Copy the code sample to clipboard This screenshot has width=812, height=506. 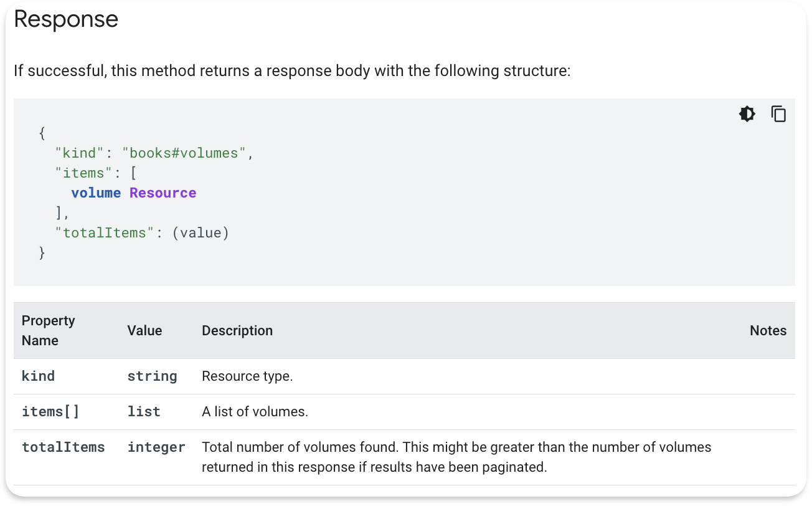coord(778,114)
